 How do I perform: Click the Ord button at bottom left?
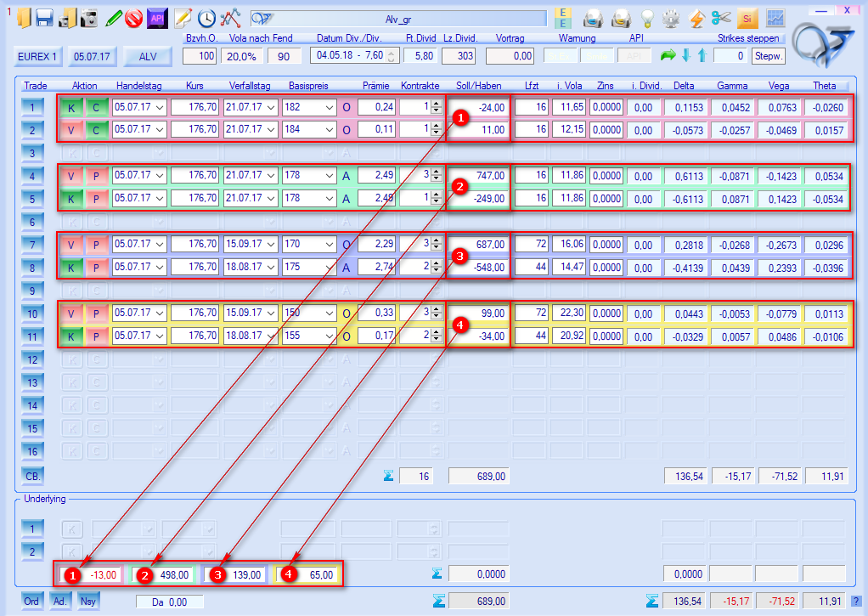[x=31, y=601]
